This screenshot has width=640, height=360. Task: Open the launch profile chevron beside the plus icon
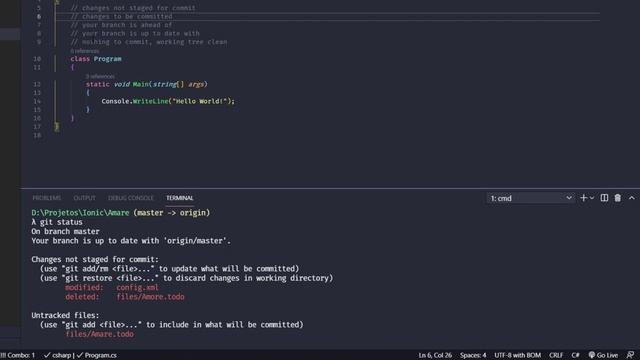[592, 198]
